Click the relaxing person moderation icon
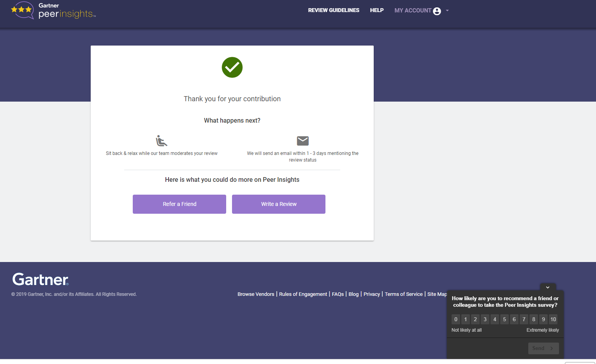 point(162,141)
